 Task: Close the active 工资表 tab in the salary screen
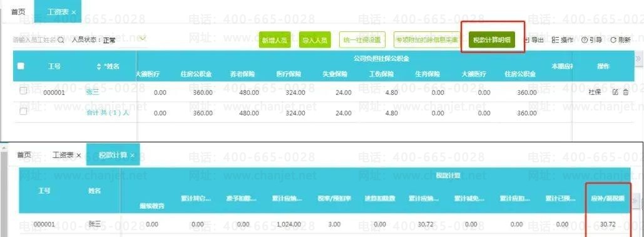click(73, 13)
